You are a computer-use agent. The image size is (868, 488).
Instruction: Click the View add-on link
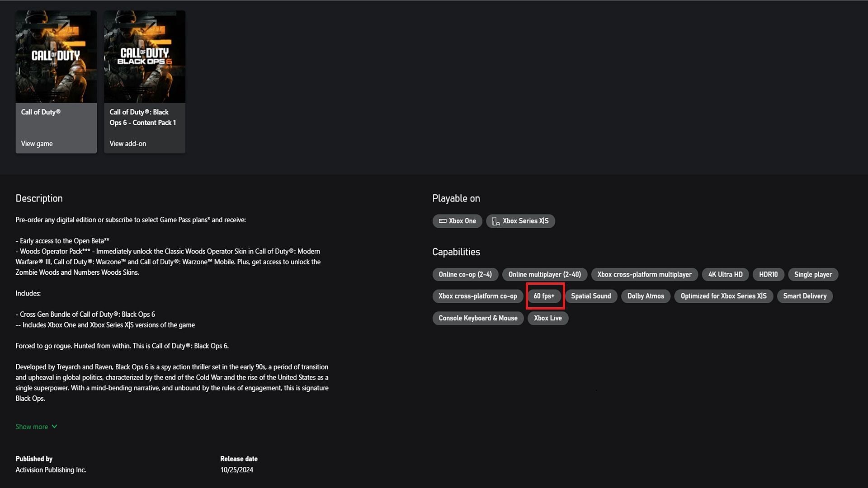pos(127,144)
